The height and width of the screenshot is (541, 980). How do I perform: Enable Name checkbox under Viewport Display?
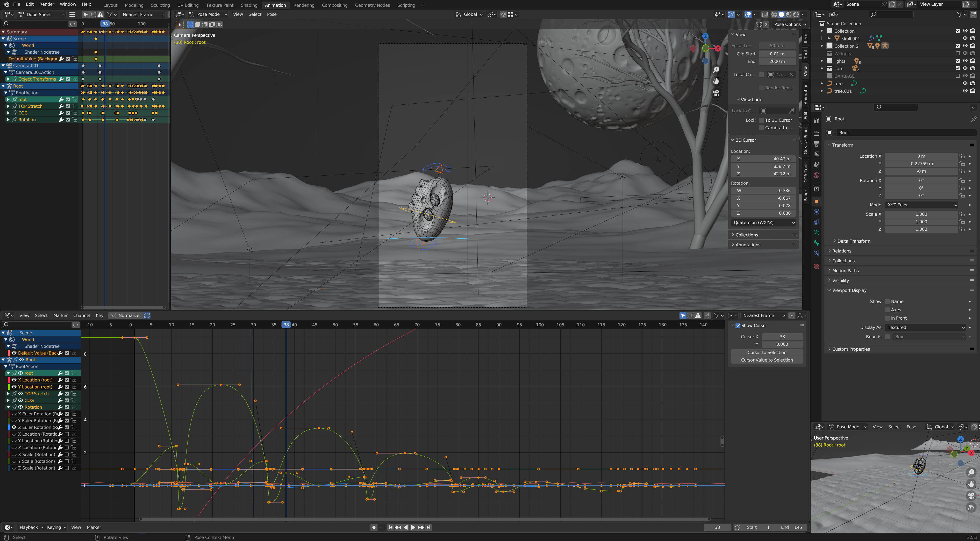tap(887, 302)
